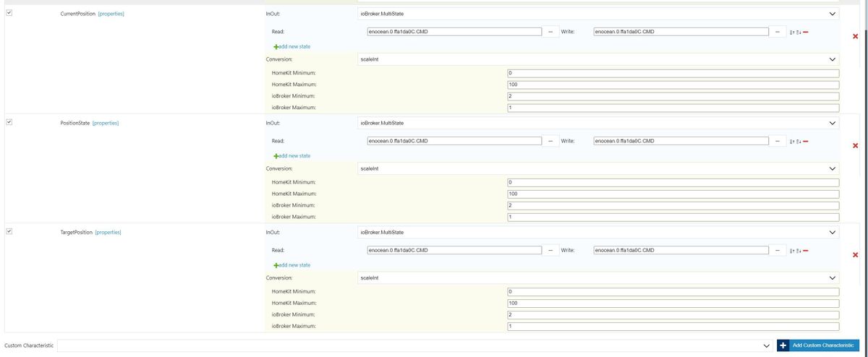Uncheck the TargetPosition checkbox
The width and height of the screenshot is (868, 357).
pos(9,231)
